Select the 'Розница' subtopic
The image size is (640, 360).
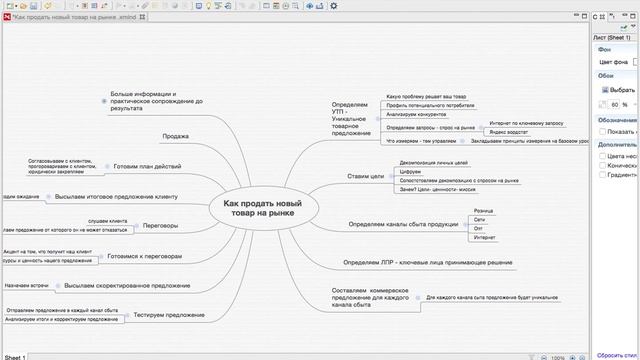pos(483,211)
